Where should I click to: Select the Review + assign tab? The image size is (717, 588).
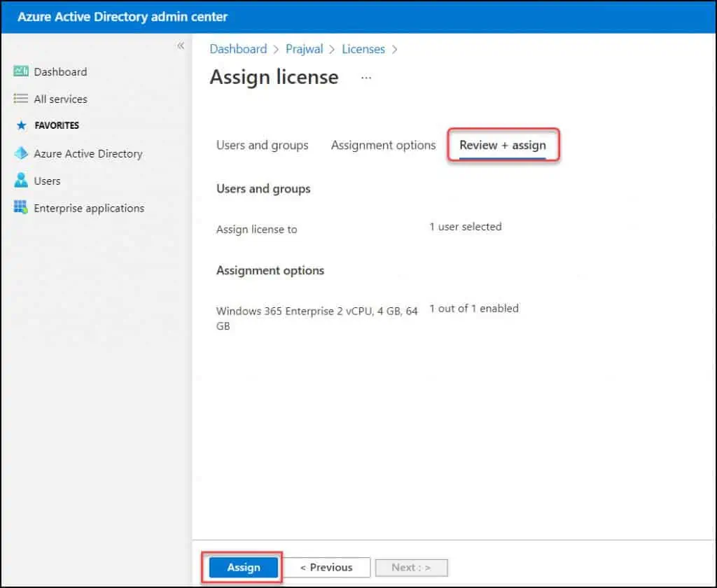point(503,146)
